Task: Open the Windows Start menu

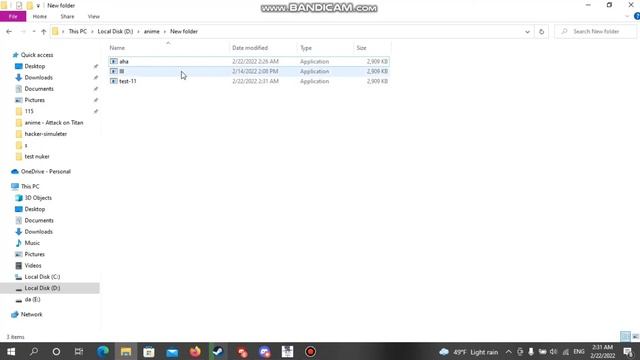Action: click(x=11, y=351)
